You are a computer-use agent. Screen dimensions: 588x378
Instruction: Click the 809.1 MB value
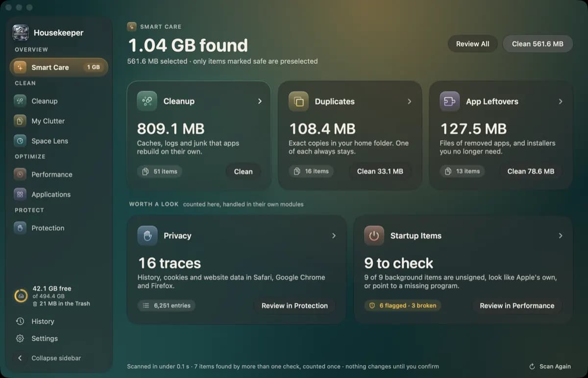(x=171, y=128)
